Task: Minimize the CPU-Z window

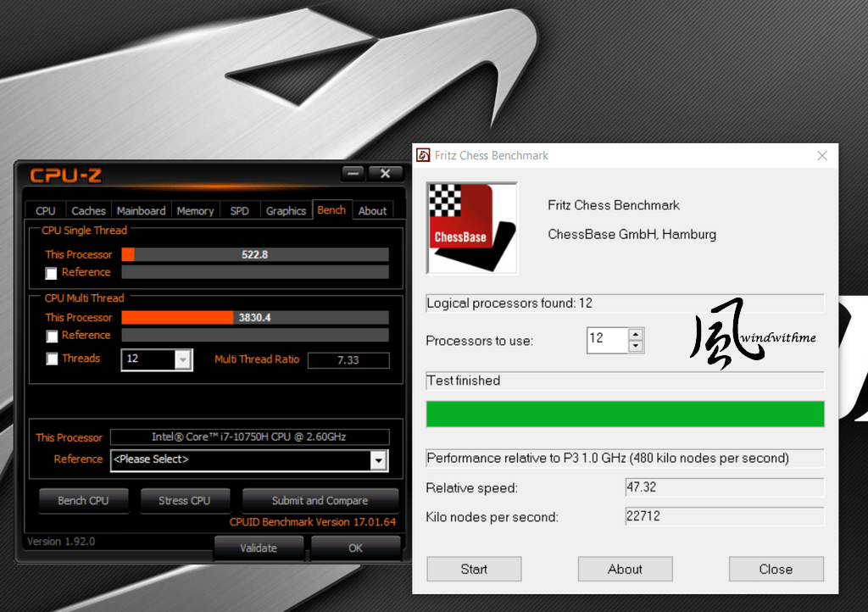Action: pos(353,174)
